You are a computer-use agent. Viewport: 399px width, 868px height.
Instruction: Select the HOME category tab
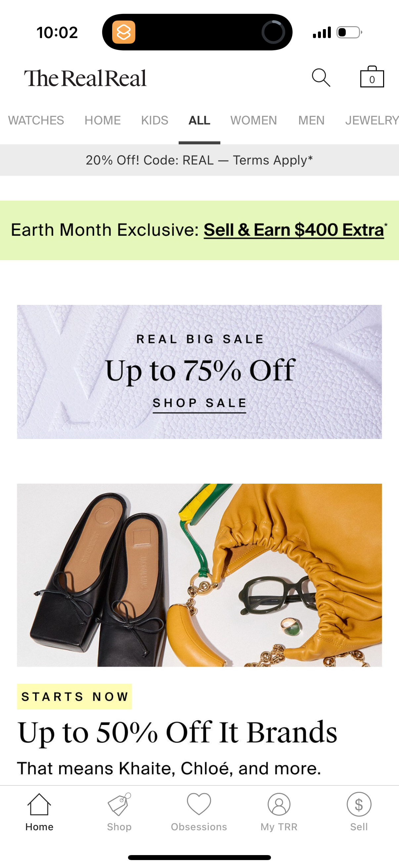[x=103, y=120]
